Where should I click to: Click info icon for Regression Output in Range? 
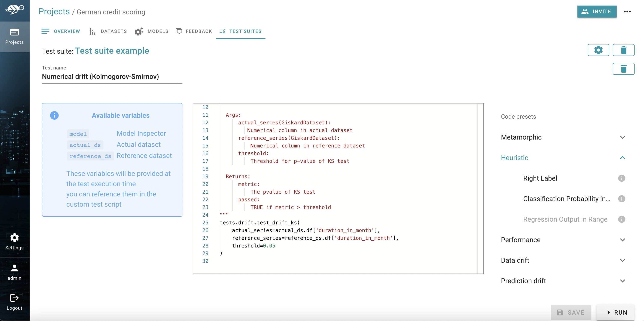(622, 219)
